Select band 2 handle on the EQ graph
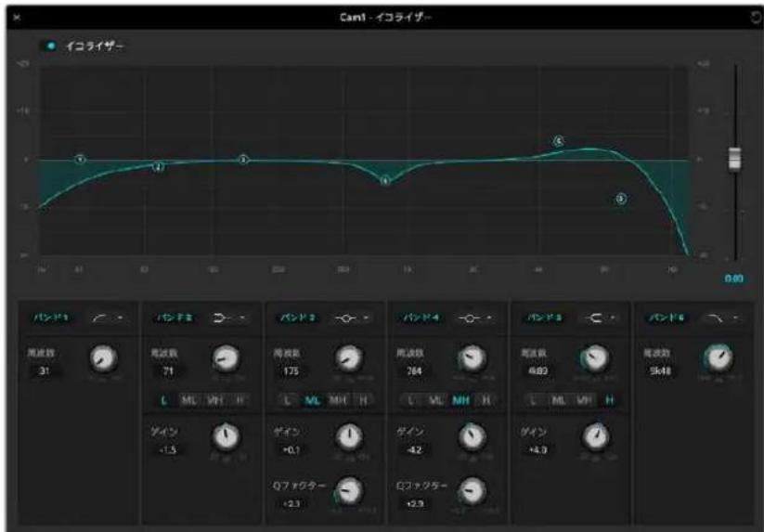The height and width of the screenshot is (532, 764). (x=159, y=167)
